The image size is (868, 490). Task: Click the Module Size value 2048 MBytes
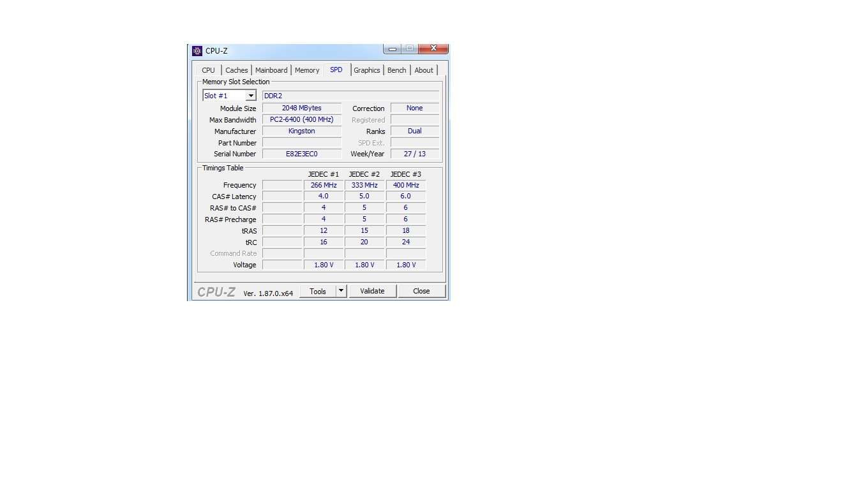pos(302,108)
